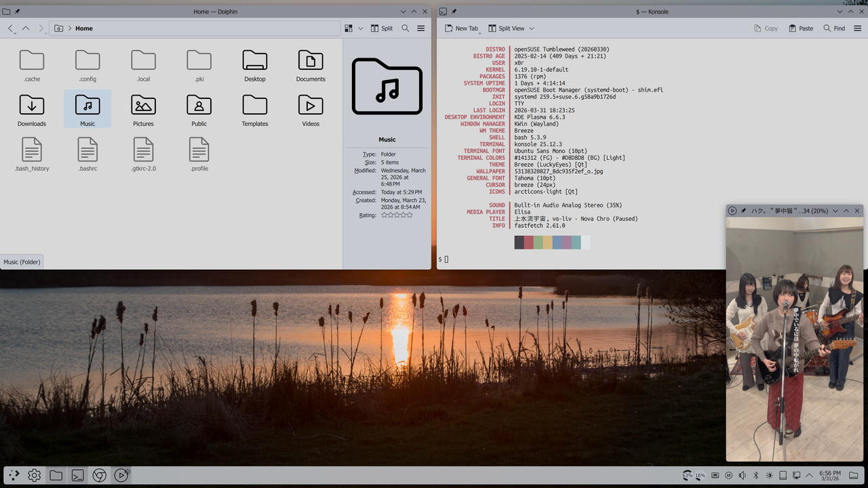Image resolution: width=868 pixels, height=488 pixels.
Task: Select the Desktop folder
Action: click(255, 66)
